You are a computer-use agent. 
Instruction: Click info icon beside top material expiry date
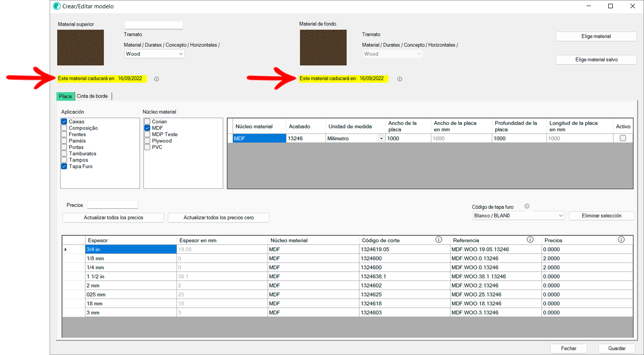157,79
